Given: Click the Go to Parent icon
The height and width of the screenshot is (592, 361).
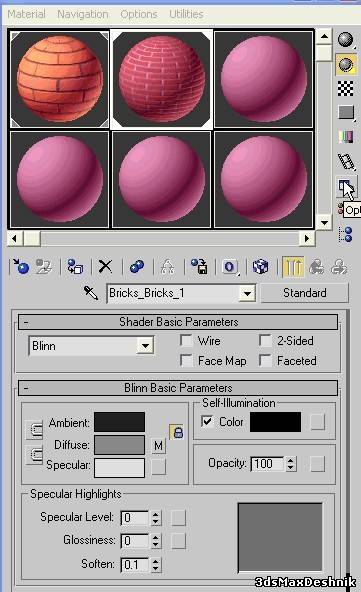Looking at the screenshot, I should (x=316, y=267).
